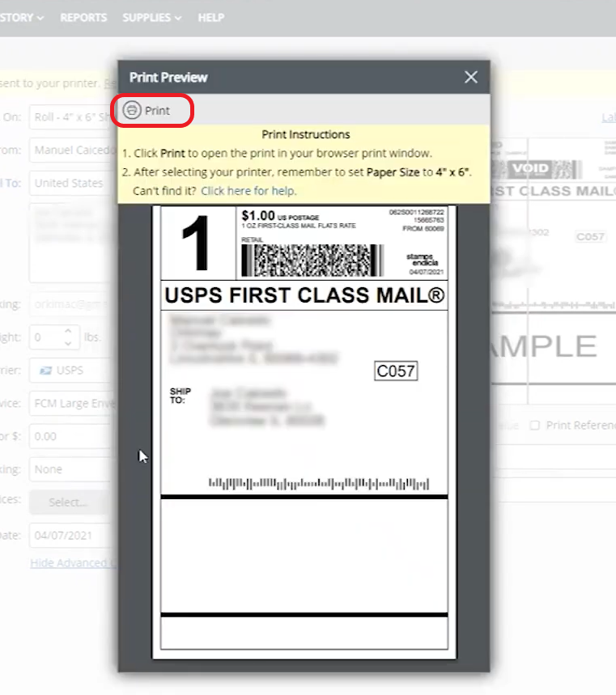Click the USPS FIRST CLASS MAIL label heading

point(304,295)
